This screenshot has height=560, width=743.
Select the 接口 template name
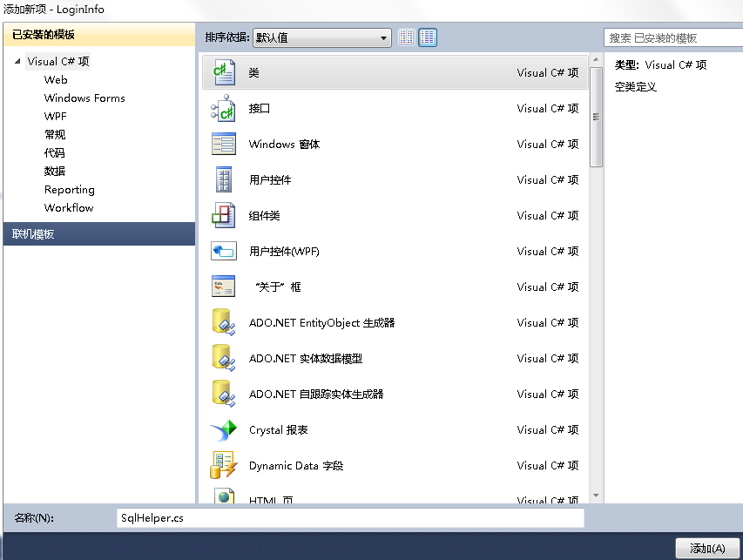point(260,109)
